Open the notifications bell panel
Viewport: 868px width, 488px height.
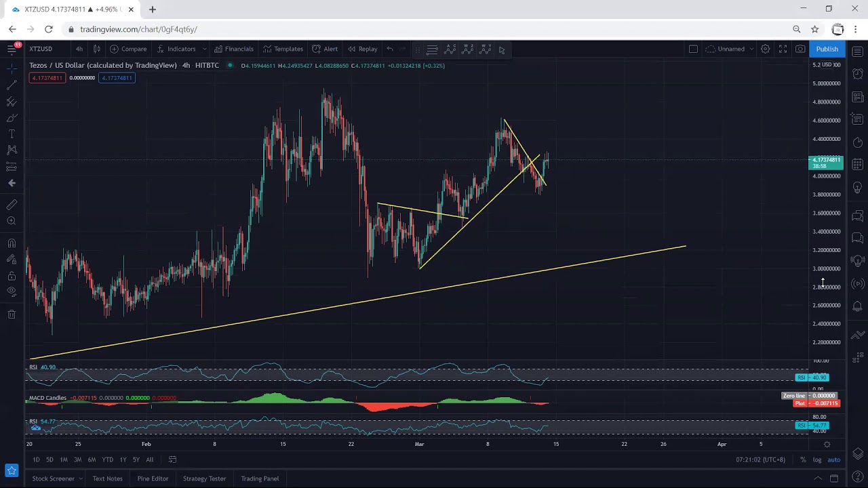(857, 307)
